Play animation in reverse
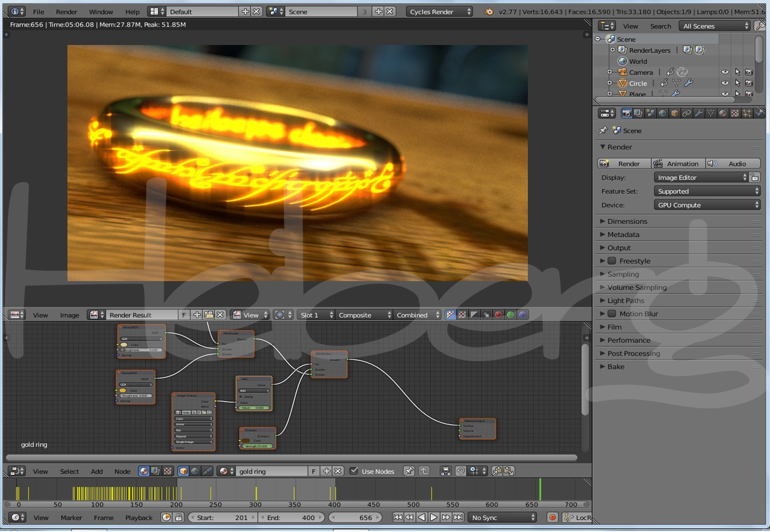The image size is (770, 532). point(421,517)
